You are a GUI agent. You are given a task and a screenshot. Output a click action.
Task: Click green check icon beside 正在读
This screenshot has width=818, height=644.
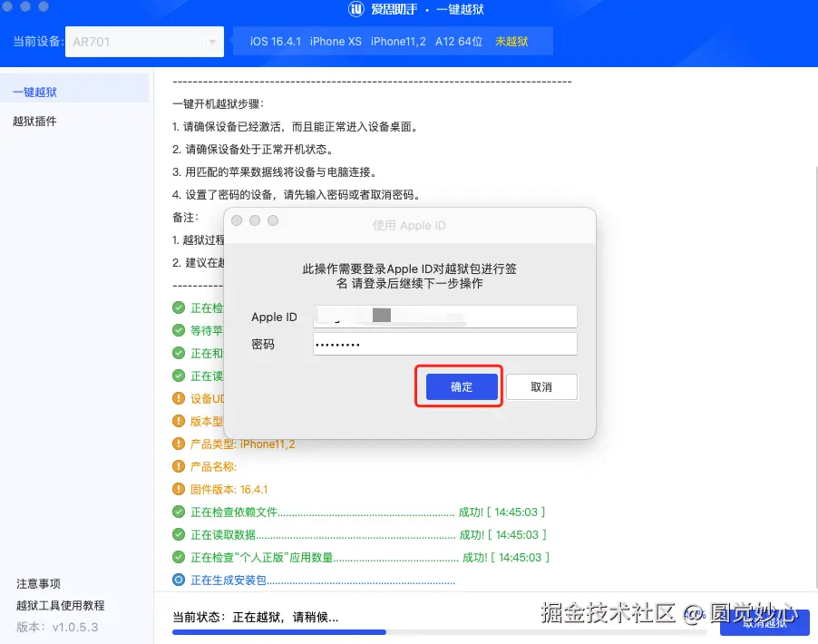179,376
